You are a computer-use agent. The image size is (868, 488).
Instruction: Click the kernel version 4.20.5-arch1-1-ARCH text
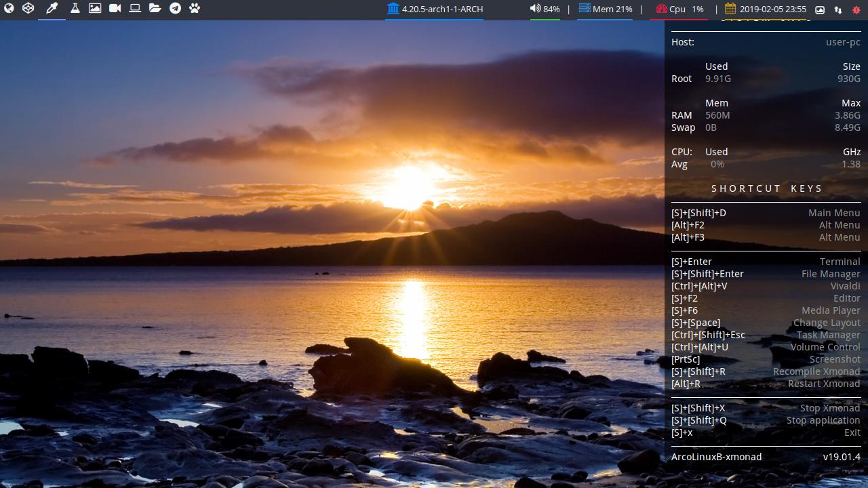click(442, 9)
